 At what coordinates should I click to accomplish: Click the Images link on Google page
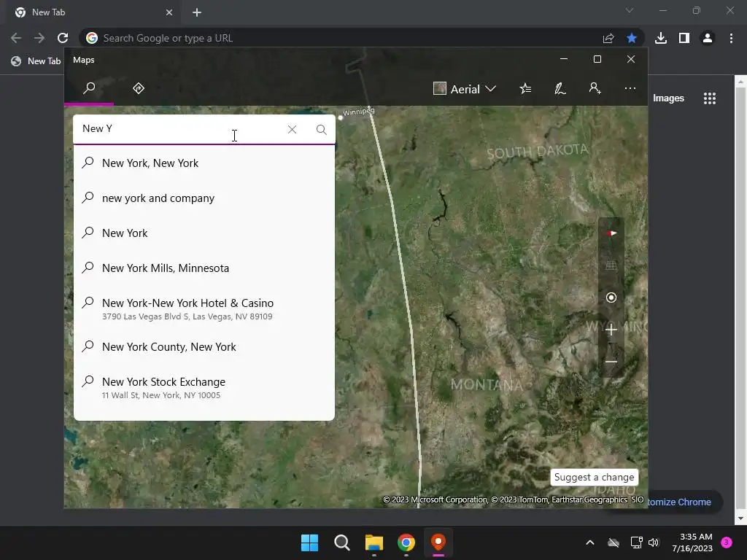[x=668, y=98]
